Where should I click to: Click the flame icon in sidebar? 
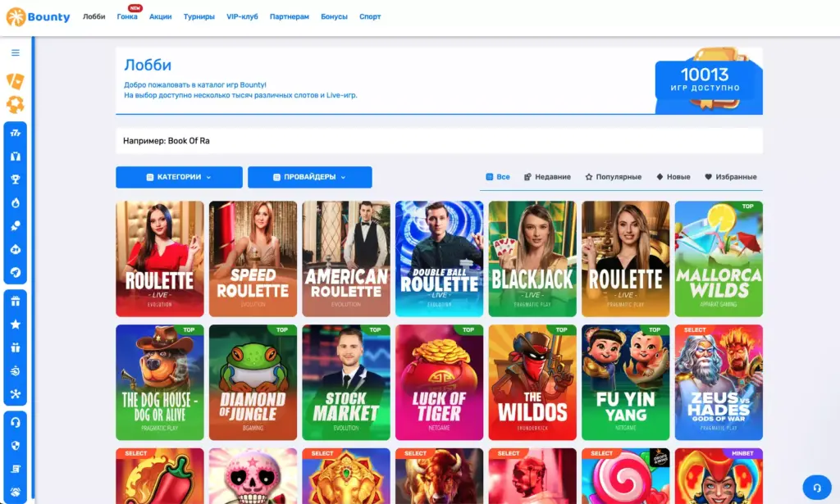click(16, 202)
